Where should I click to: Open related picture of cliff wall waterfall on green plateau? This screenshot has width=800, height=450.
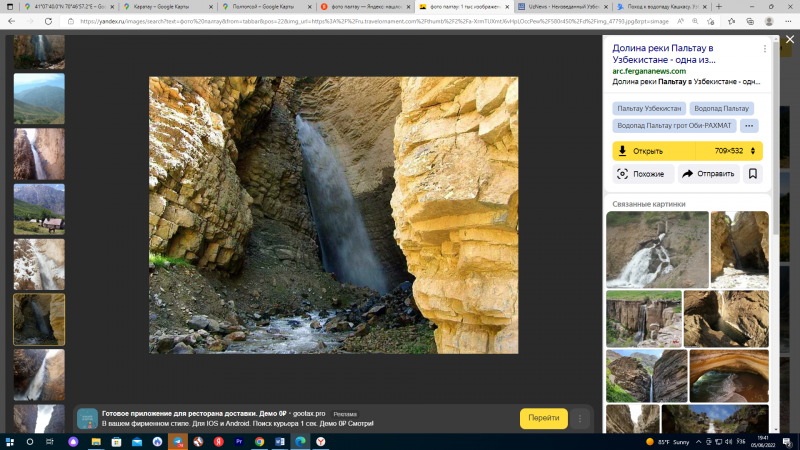(x=643, y=319)
